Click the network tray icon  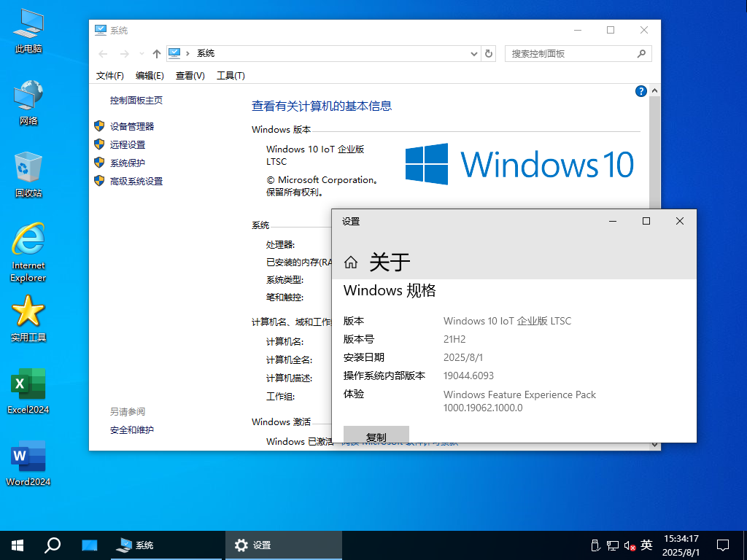click(x=613, y=545)
